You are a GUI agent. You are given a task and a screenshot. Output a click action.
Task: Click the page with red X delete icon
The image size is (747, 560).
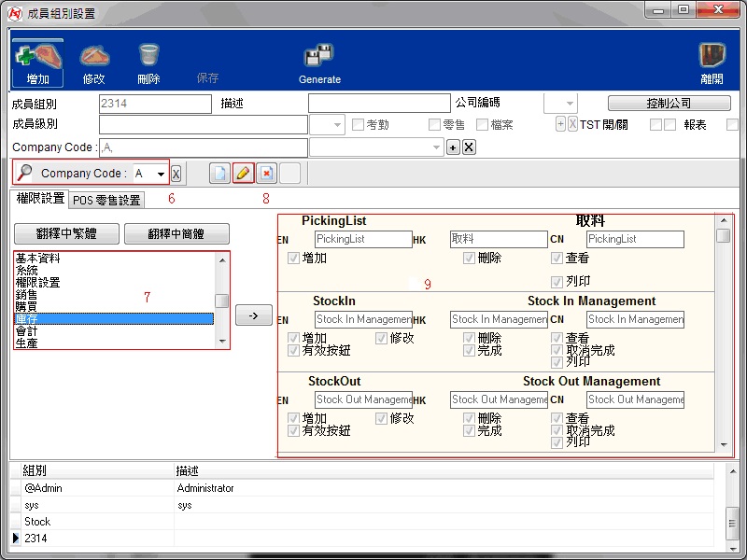coord(267,173)
